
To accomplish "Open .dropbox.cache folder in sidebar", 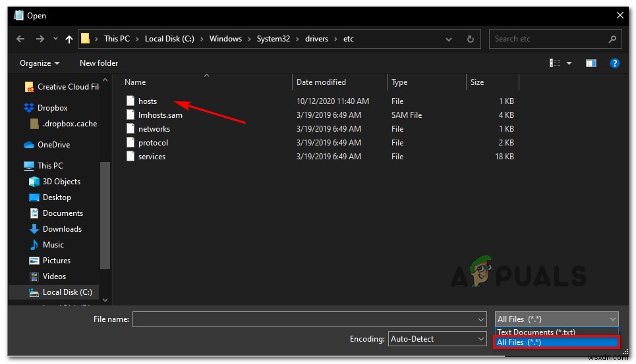I will tap(64, 124).
